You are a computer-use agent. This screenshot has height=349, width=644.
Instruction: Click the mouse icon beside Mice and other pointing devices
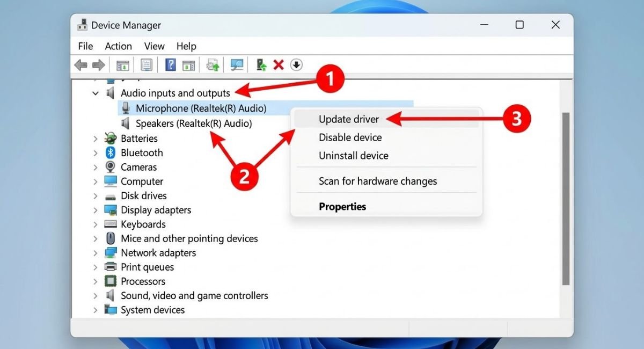(x=111, y=238)
